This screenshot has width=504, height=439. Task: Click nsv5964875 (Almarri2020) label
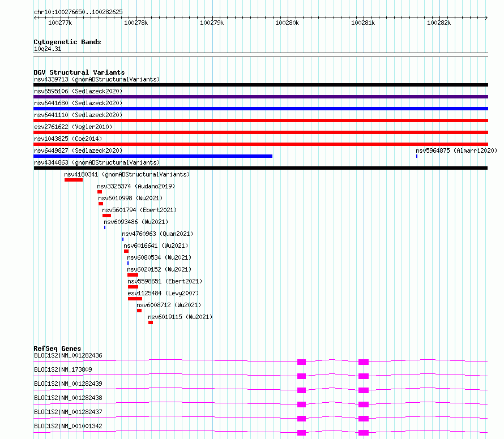point(456,150)
